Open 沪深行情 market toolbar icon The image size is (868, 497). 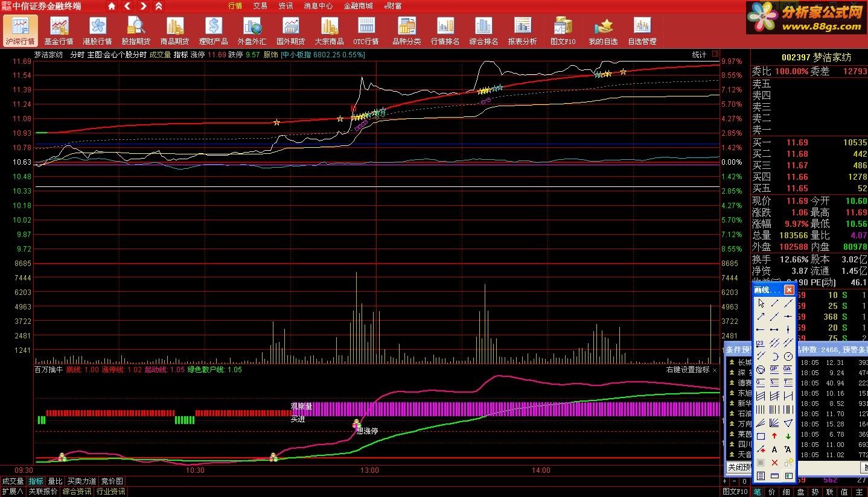click(x=21, y=30)
